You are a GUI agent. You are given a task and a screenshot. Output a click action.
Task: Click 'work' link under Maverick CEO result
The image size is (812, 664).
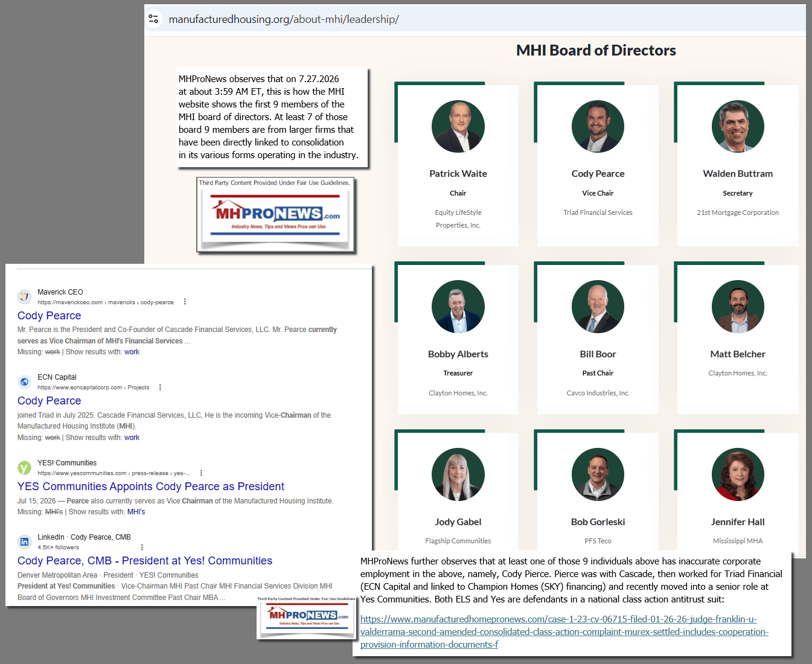pyautogui.click(x=132, y=352)
